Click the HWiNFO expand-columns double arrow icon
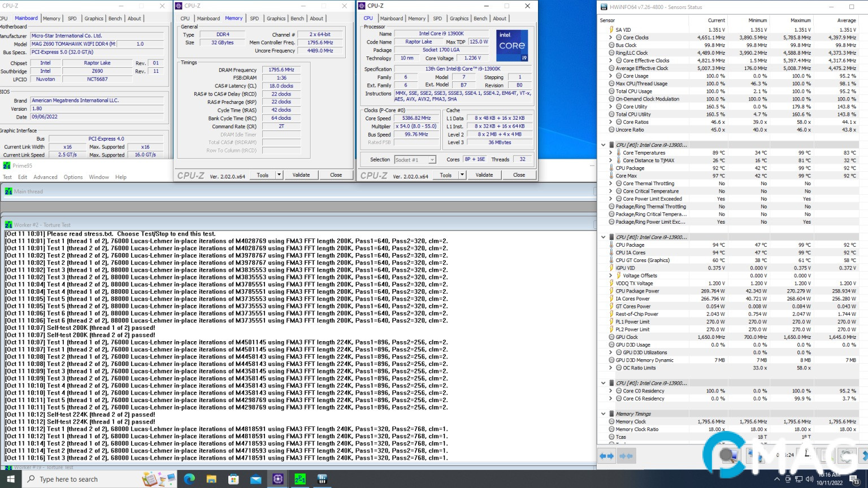868x488 pixels. 606,456
